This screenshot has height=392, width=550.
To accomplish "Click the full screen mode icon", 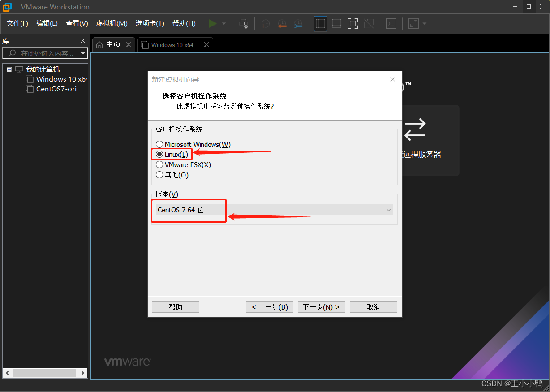I will pos(353,23).
